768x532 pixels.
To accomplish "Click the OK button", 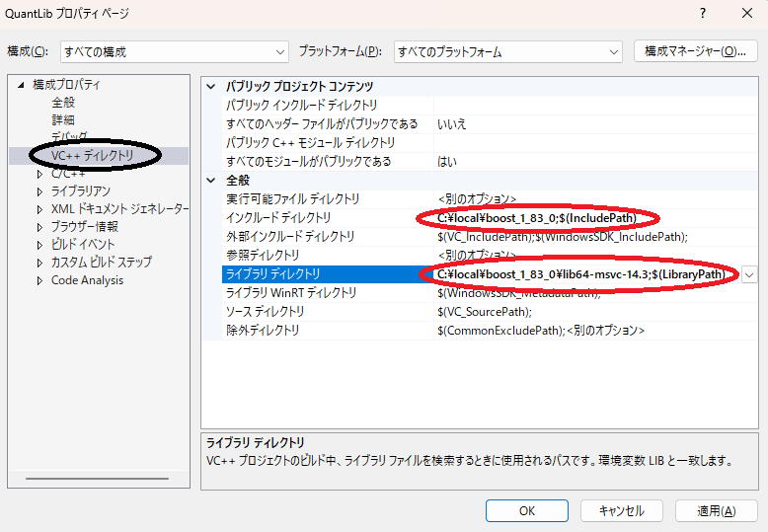I will tap(527, 511).
